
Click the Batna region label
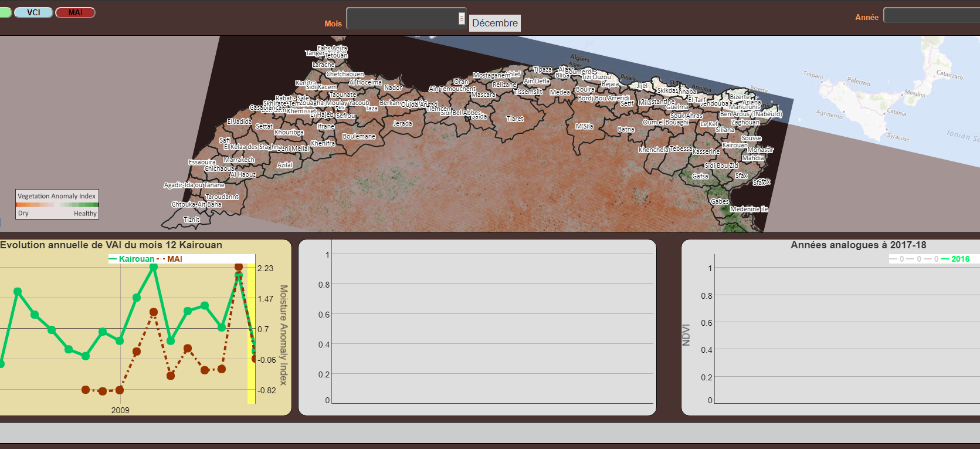[x=626, y=129]
